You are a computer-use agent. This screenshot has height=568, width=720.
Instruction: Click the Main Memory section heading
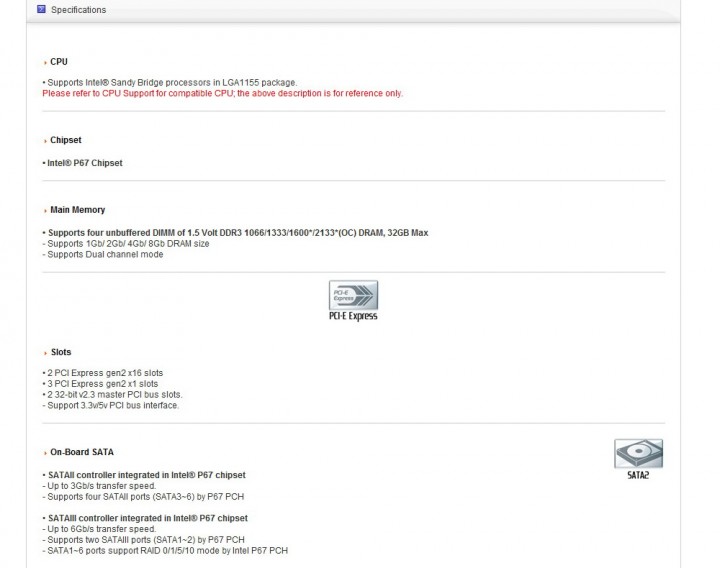pos(78,210)
